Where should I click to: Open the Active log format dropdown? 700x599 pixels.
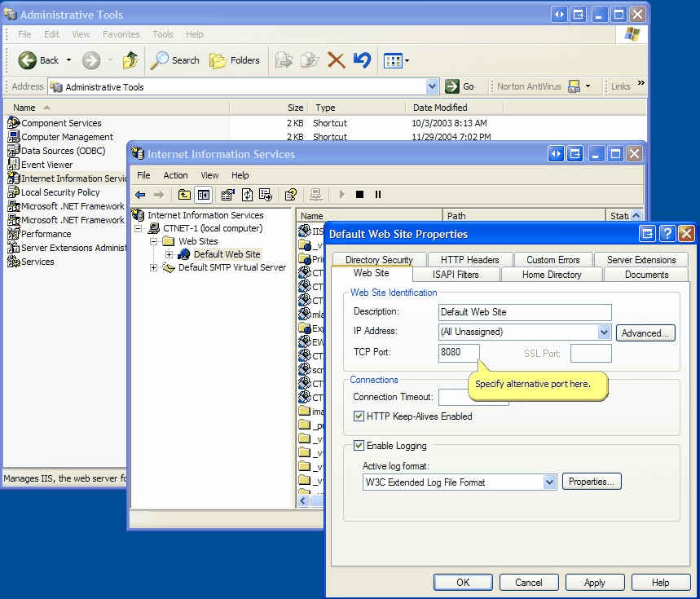point(549,482)
